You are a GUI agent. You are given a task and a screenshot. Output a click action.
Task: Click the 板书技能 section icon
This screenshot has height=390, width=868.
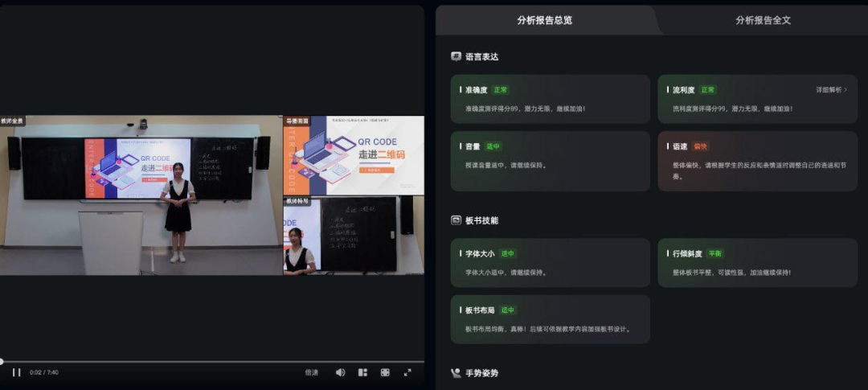pyautogui.click(x=457, y=220)
